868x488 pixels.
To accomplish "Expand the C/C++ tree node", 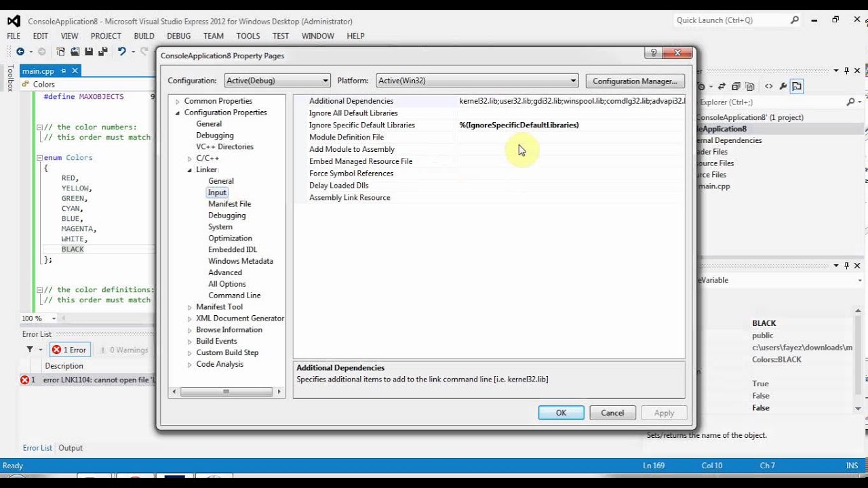I will pyautogui.click(x=190, y=158).
